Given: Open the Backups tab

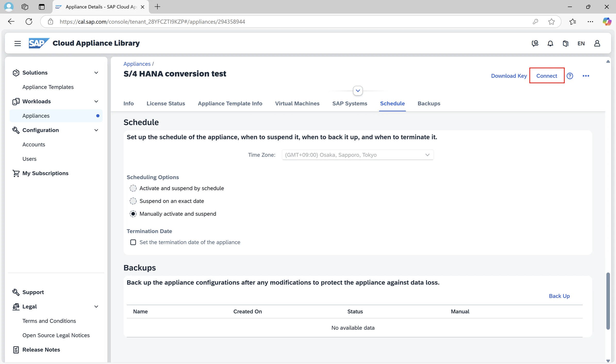Looking at the screenshot, I should pos(429,103).
